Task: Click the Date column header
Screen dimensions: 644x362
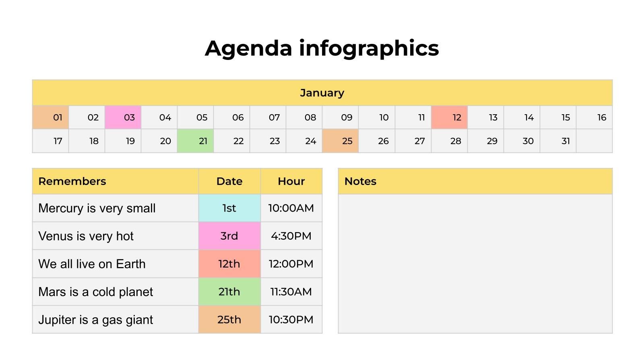Action: point(229,181)
